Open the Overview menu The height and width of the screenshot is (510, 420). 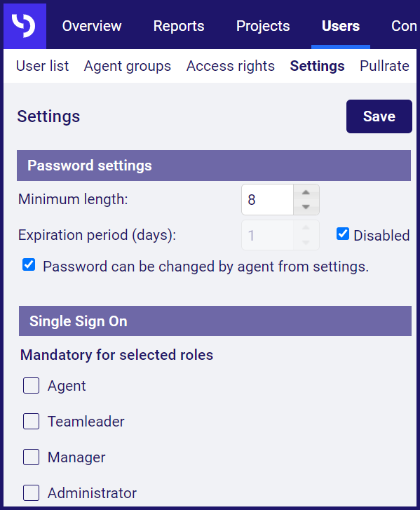(x=92, y=26)
